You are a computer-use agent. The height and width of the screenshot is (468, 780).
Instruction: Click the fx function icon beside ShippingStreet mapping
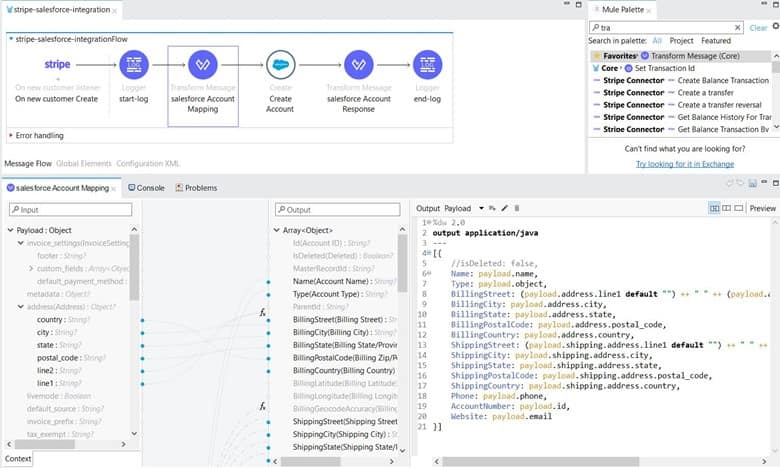(x=262, y=406)
